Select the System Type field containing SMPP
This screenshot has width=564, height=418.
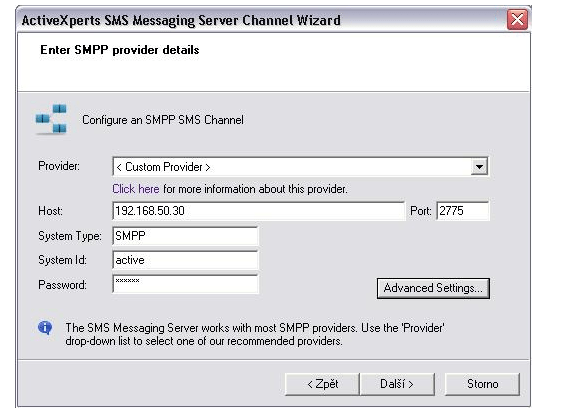coord(185,236)
